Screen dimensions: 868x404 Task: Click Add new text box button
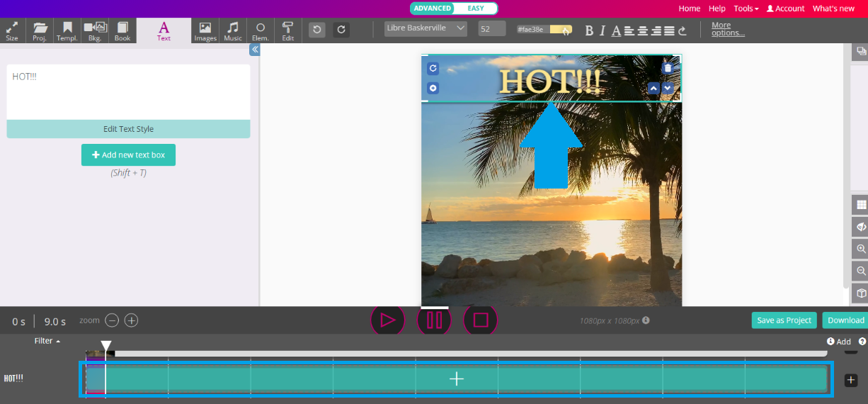point(128,155)
